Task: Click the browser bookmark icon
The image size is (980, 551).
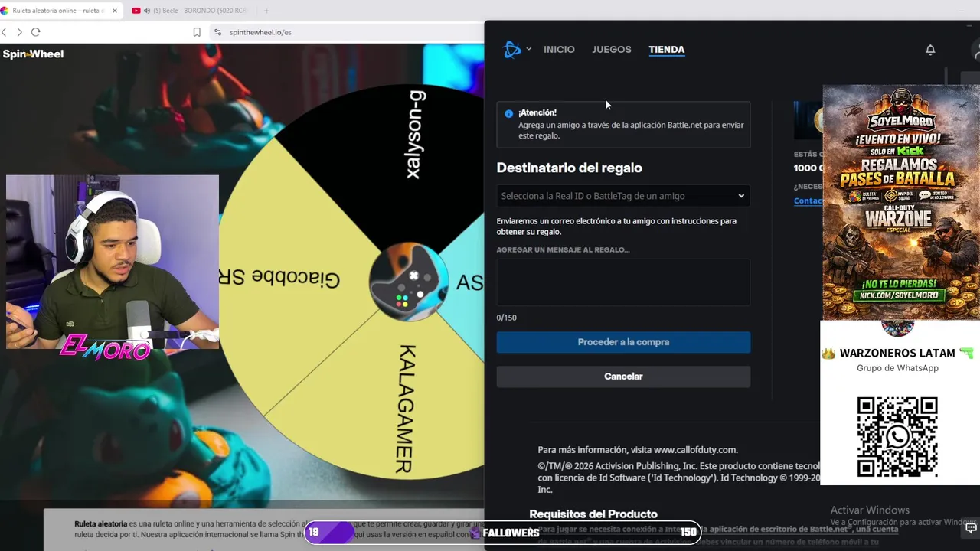Action: click(x=197, y=32)
